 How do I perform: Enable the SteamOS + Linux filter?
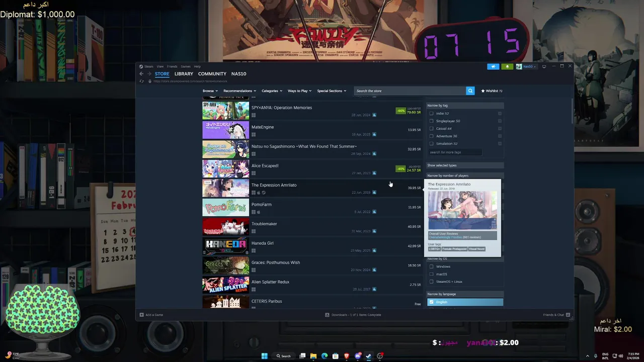click(431, 282)
